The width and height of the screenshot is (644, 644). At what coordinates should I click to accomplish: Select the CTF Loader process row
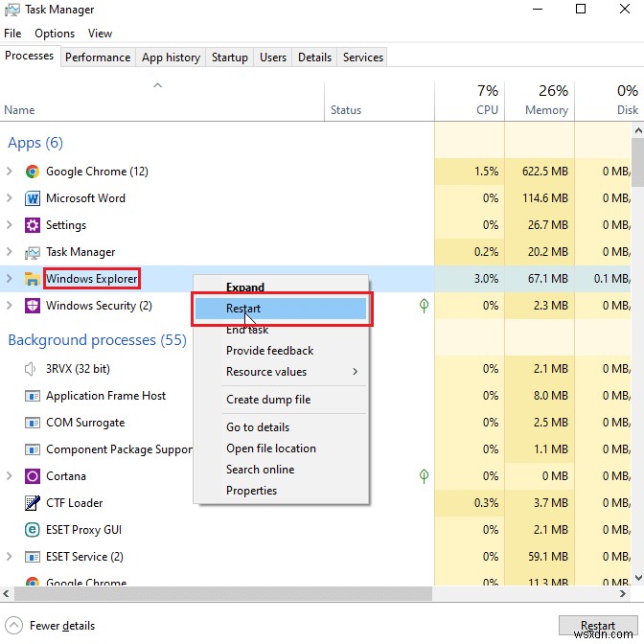click(315, 503)
